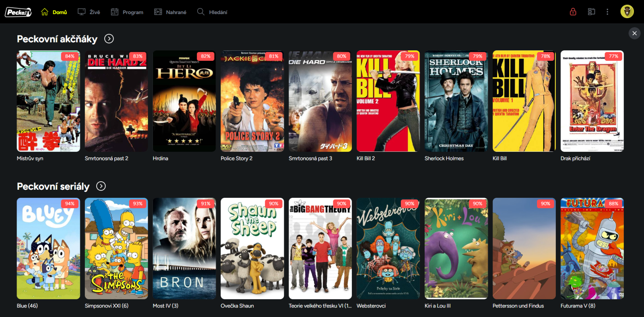Open the user profile avatar

click(627, 12)
